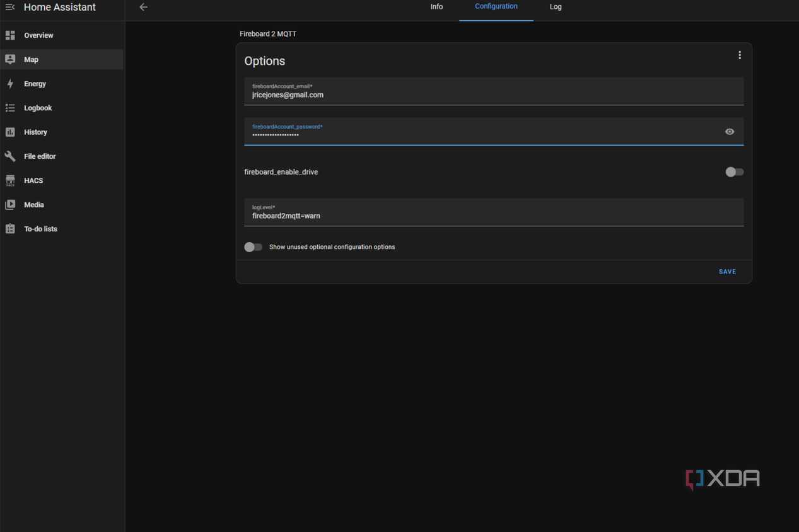Click the Map sidebar icon
Viewport: 799px width, 532px height.
coord(10,59)
